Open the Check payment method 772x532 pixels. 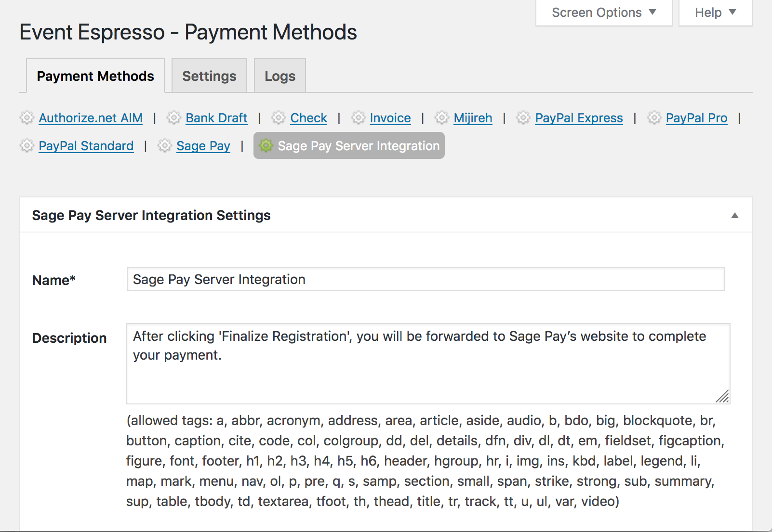308,118
